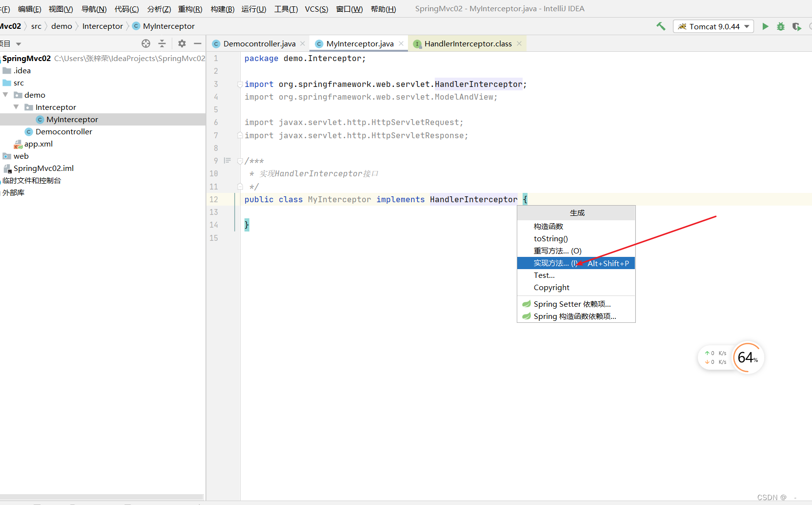The width and height of the screenshot is (812, 505).
Task: Click the src breadcrumb in the navigation bar
Action: click(x=36, y=26)
